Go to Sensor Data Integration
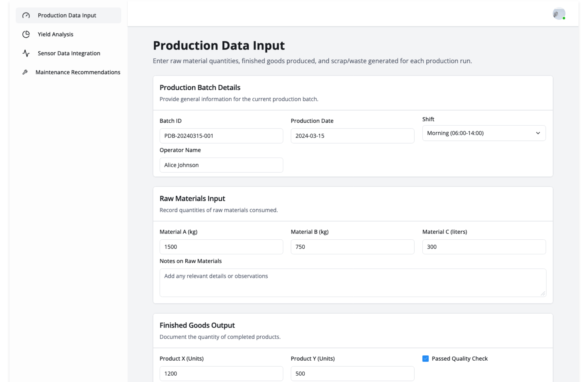 (x=69, y=53)
